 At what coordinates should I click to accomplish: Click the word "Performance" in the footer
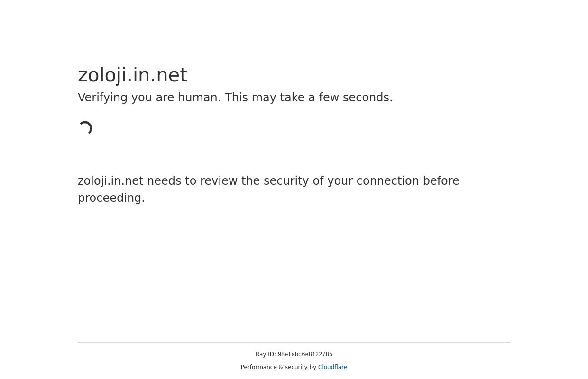click(258, 367)
